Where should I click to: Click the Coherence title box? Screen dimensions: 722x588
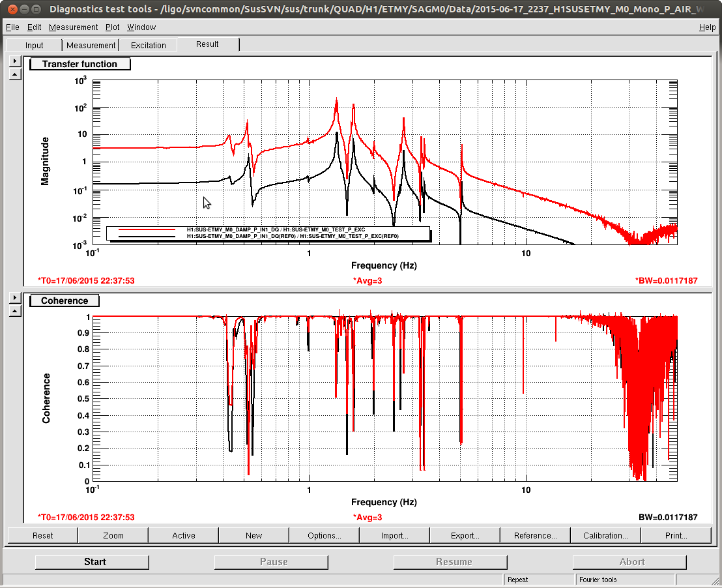[65, 301]
